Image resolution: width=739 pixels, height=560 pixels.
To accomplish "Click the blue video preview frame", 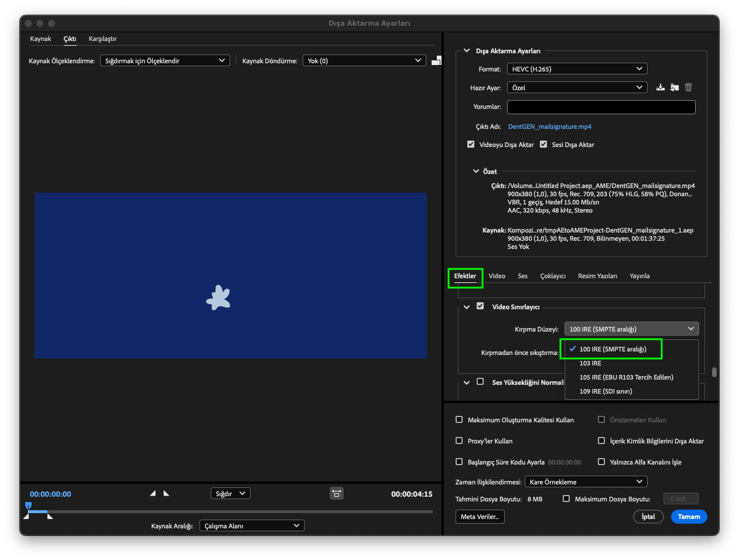I will pyautogui.click(x=231, y=275).
